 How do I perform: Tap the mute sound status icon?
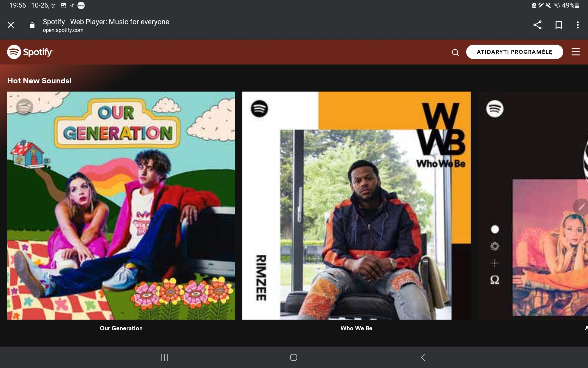pyautogui.click(x=548, y=5)
